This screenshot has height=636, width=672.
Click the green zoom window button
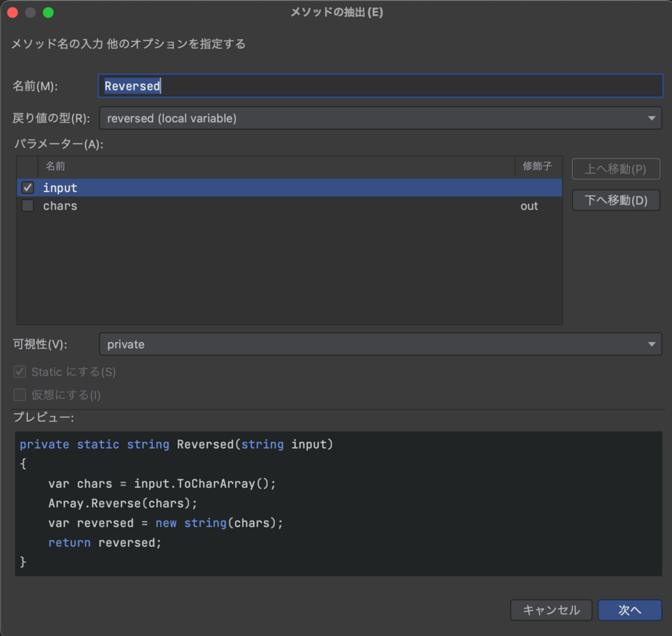click(48, 12)
